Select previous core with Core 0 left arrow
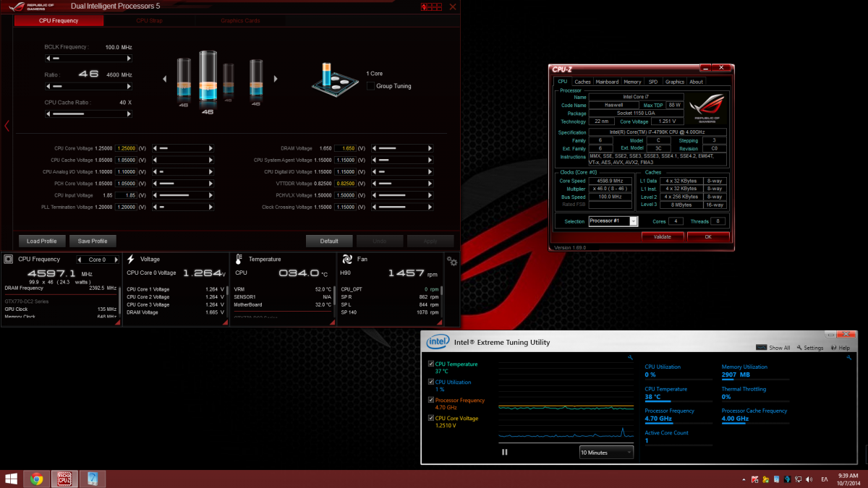Image resolution: width=868 pixels, height=488 pixels. [x=78, y=259]
